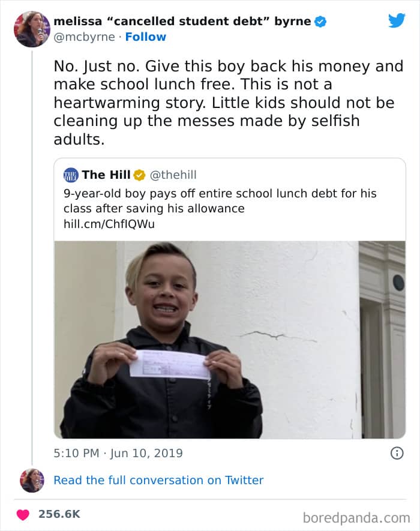This screenshot has height=531, width=420.
Task: Click melissa's blue verified badge
Action: click(x=321, y=22)
